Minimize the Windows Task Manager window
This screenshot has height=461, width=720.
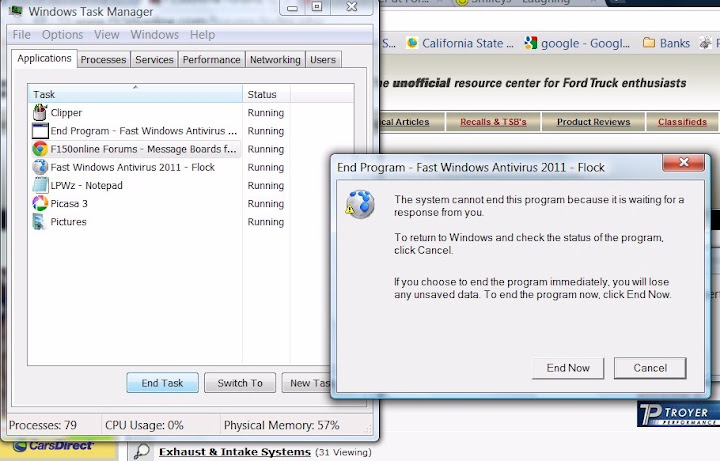point(292,7)
